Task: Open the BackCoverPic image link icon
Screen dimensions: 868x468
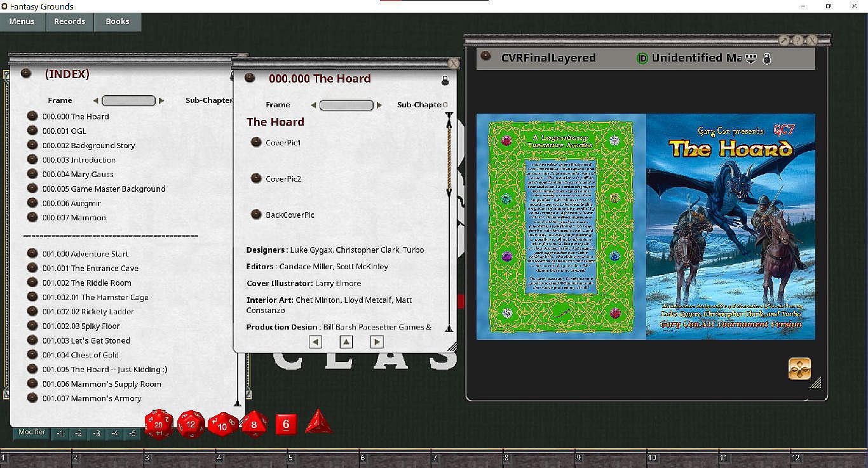Action: coord(256,215)
